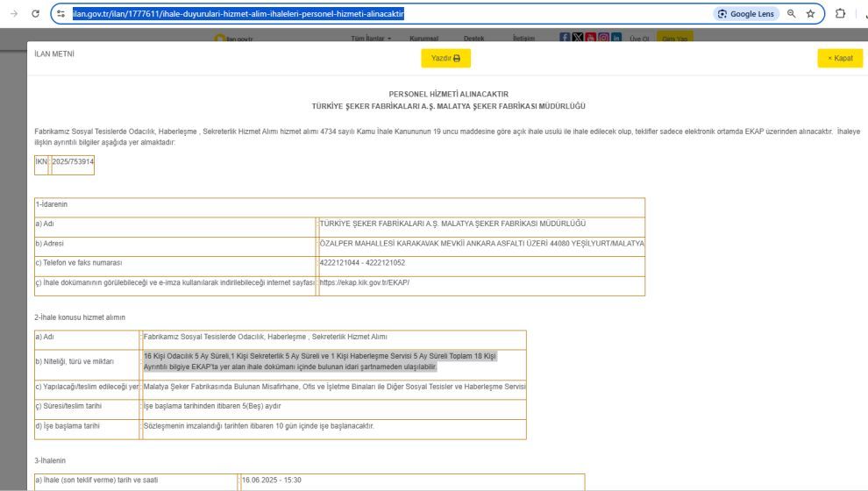Open the X (Twitter) social icon

578,37
